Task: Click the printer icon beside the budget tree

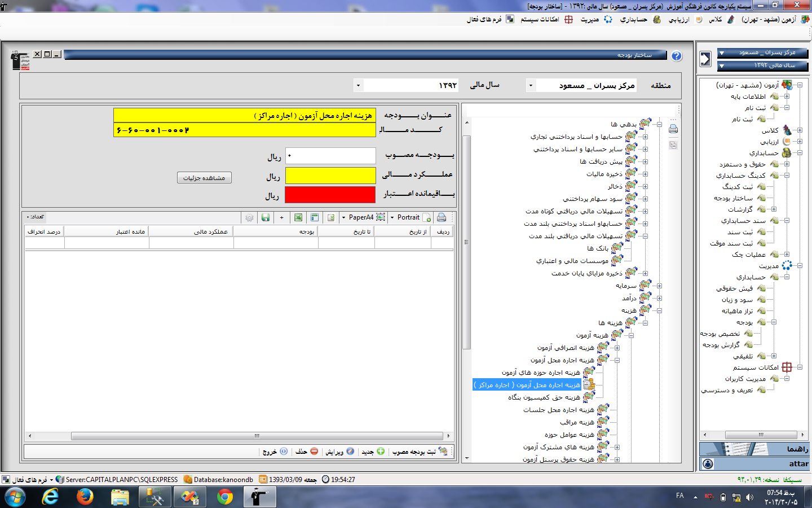Action: 673,129
